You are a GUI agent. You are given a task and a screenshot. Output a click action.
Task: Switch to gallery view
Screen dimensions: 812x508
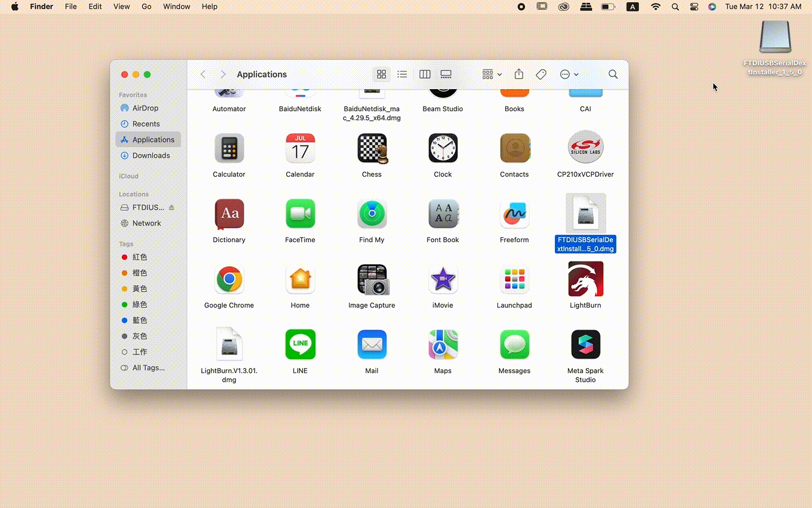(446, 75)
